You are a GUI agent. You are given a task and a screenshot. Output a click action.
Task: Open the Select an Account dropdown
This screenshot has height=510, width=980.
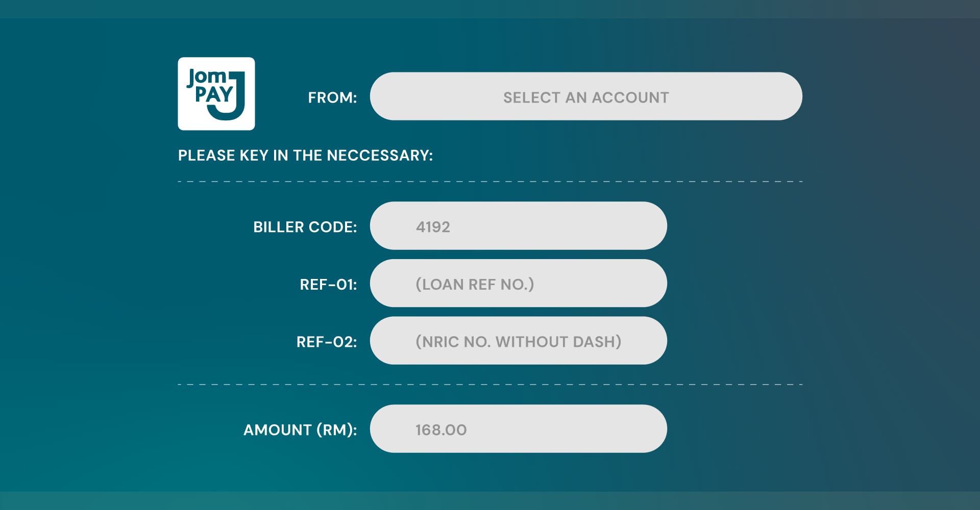click(585, 96)
